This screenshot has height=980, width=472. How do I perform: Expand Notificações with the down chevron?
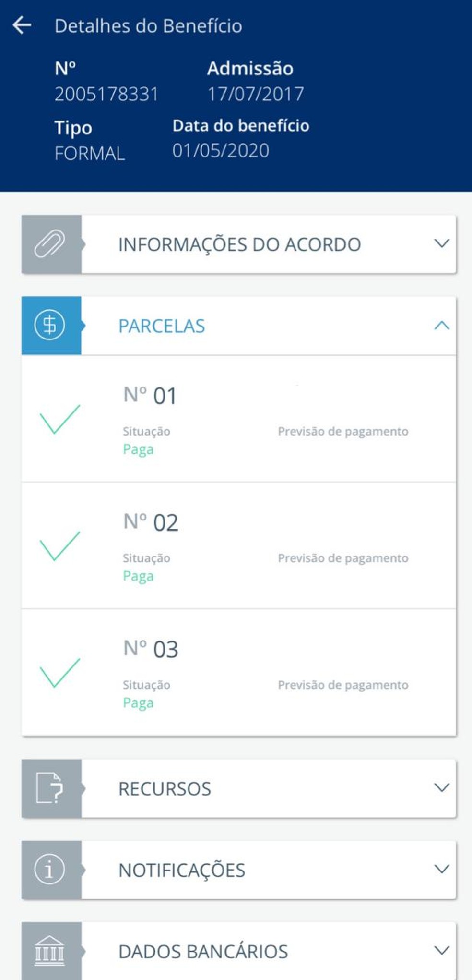(441, 869)
